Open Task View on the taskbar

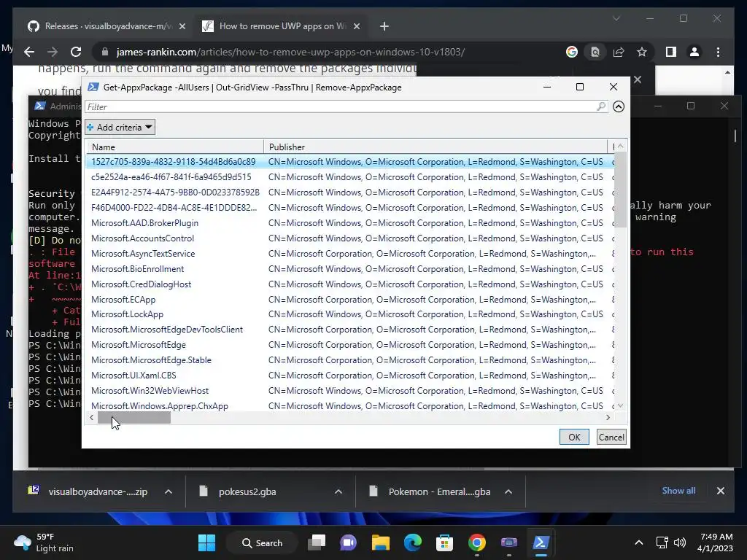tap(317, 542)
